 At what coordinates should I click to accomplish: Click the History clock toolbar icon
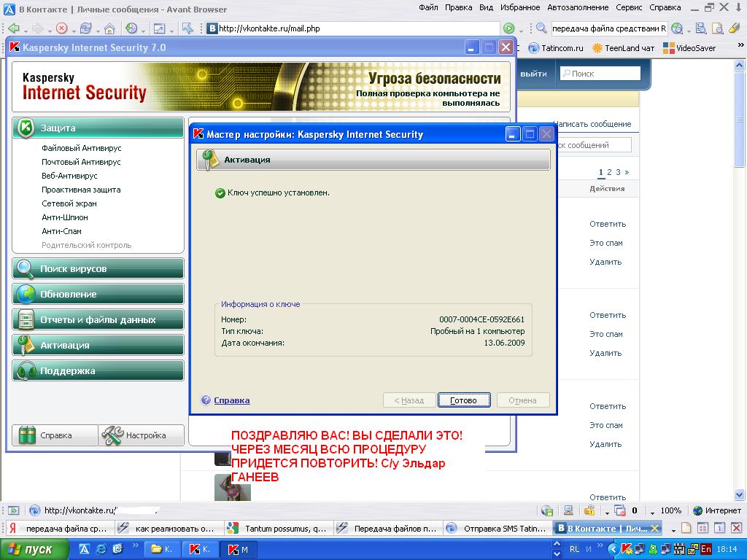click(131, 28)
